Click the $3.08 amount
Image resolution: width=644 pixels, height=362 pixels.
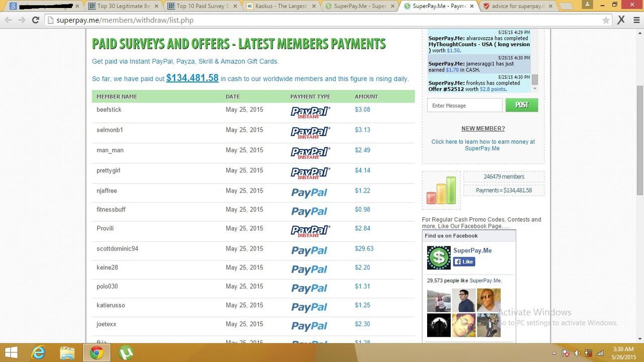[x=362, y=110]
